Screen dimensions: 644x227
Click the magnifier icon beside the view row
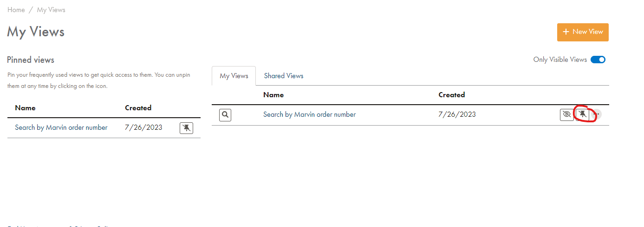click(x=225, y=115)
